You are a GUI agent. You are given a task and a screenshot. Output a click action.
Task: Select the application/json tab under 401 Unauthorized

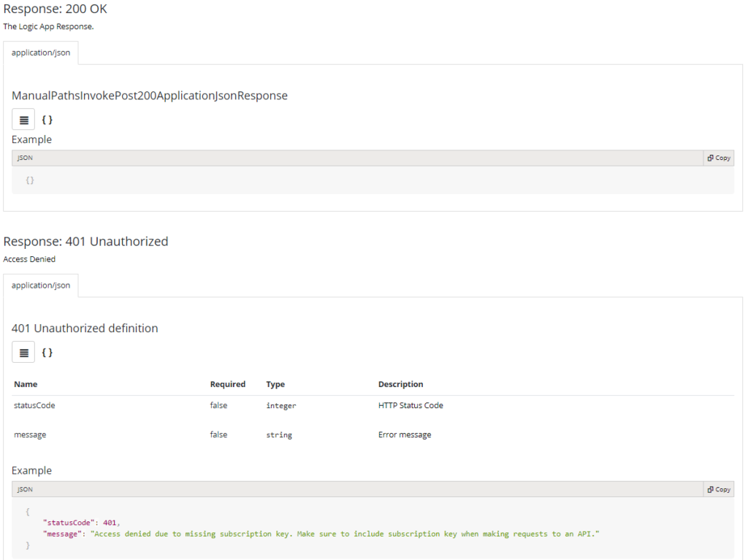[x=40, y=285]
